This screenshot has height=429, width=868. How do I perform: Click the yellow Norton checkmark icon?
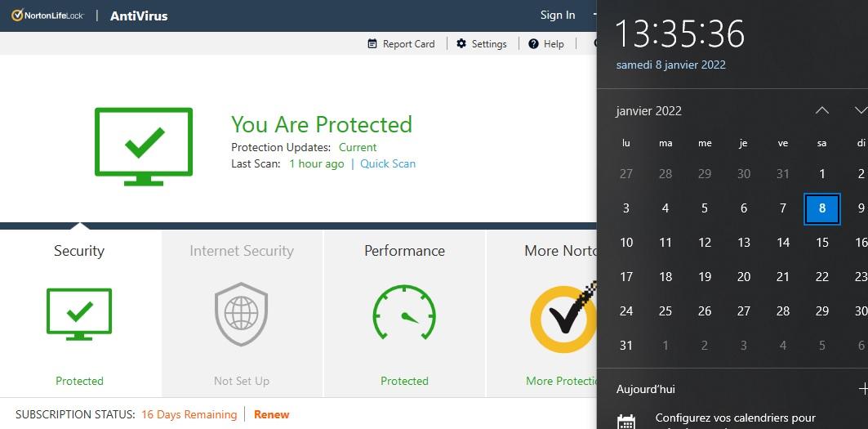[563, 318]
